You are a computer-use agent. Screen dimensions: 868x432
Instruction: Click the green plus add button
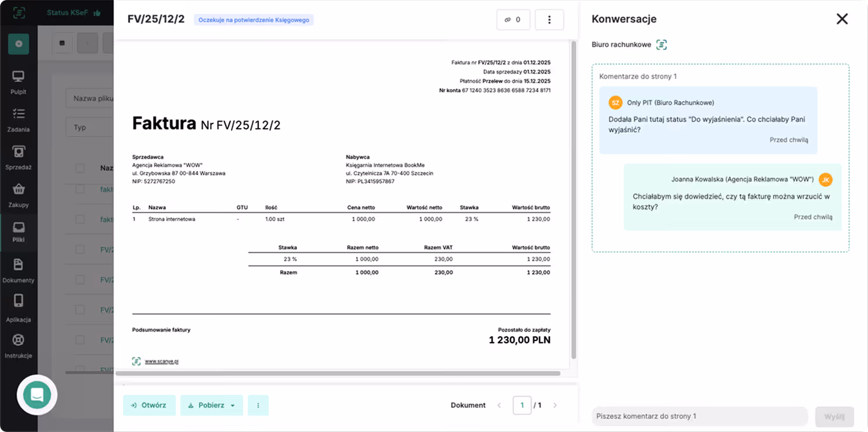(x=19, y=44)
